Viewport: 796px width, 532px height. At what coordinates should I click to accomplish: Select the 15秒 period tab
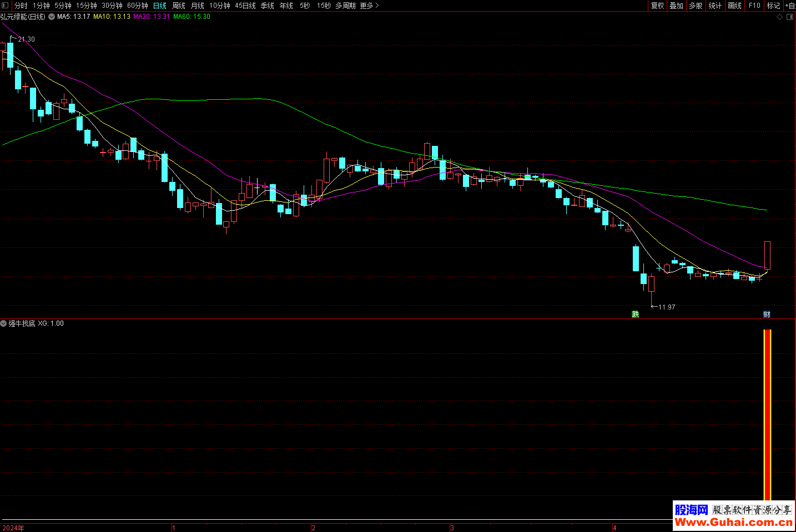coord(324,6)
